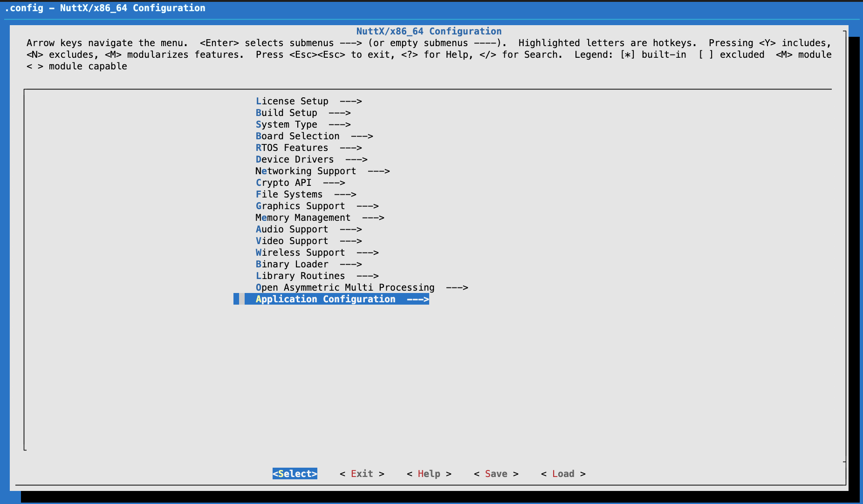
Task: Expand Open Asymmetric Multi Processing arrow
Action: point(457,287)
